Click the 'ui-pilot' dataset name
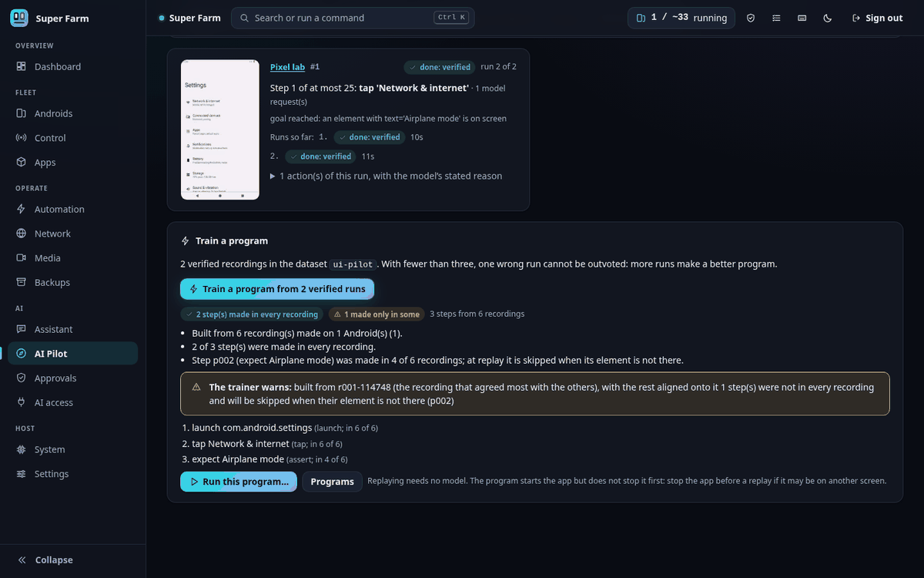Screen dimensions: 924x578 [354, 264]
